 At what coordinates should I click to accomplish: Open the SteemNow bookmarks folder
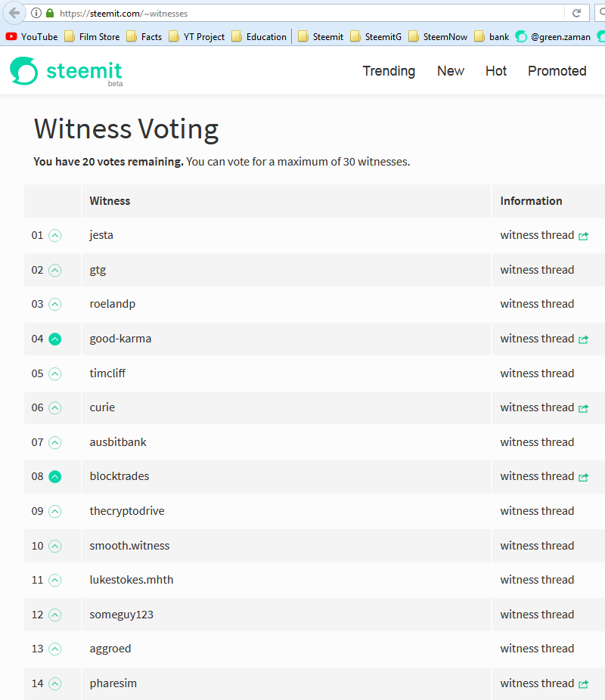coord(437,36)
